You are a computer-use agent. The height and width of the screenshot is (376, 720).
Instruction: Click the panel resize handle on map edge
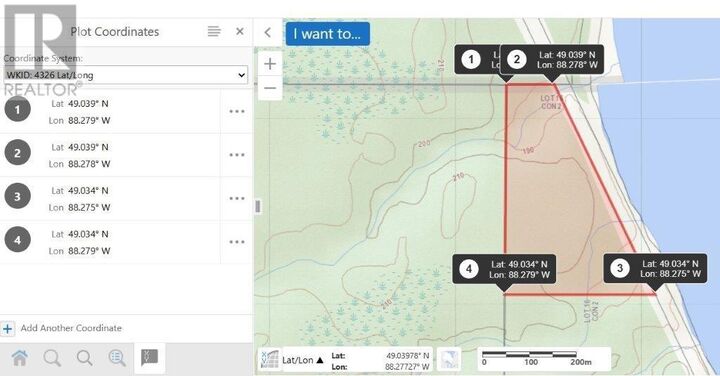(x=258, y=207)
